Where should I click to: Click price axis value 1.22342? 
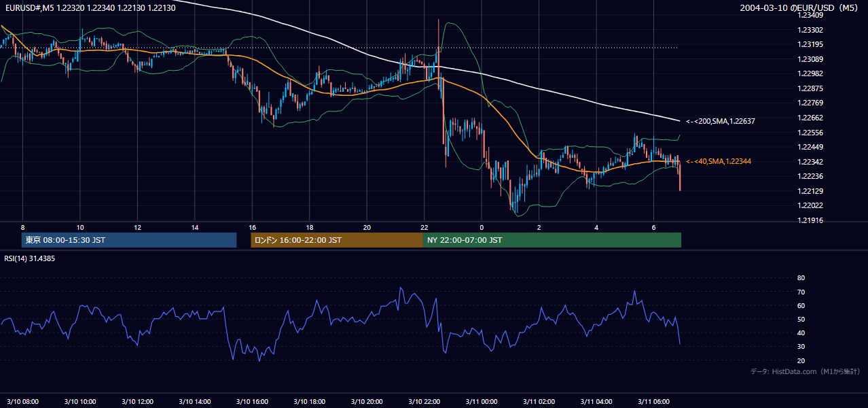[809, 161]
